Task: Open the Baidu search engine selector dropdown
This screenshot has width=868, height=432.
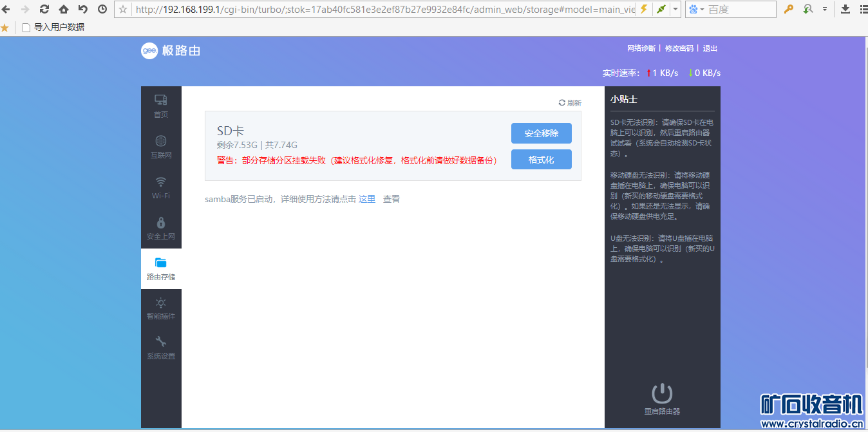Action: pos(697,9)
